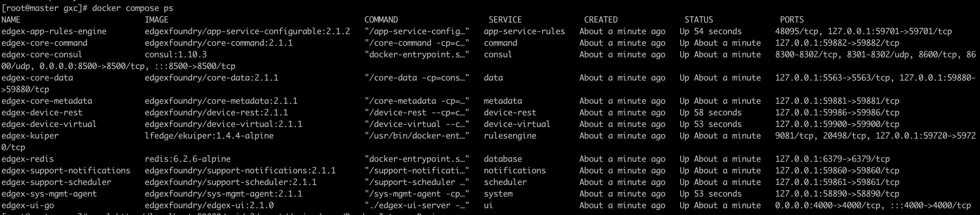Click the STATUS column header

[x=699, y=20]
